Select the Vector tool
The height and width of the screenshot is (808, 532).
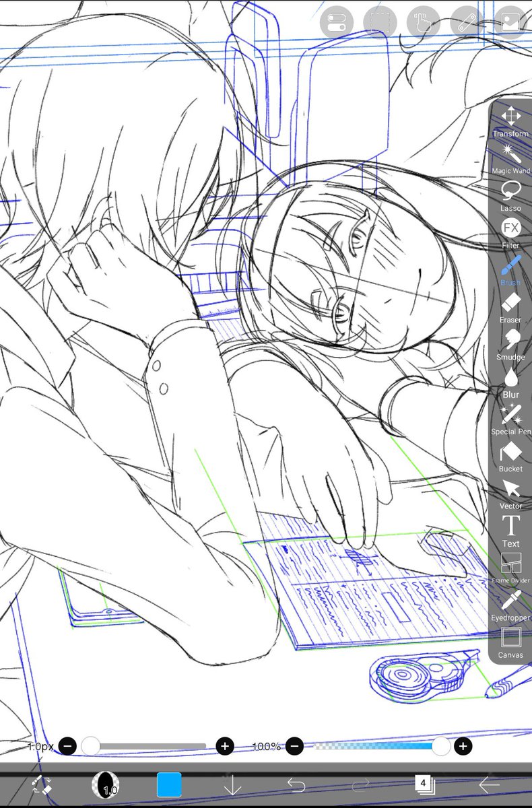(510, 494)
